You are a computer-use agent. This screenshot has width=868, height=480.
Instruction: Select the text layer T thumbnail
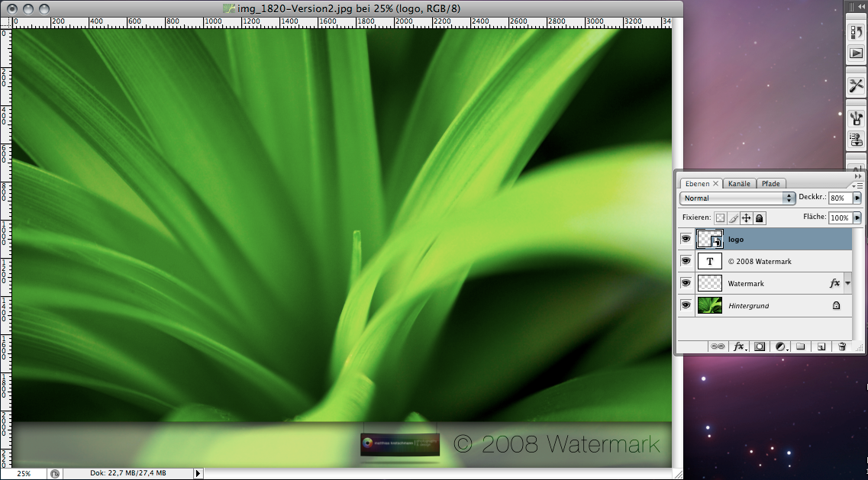710,261
